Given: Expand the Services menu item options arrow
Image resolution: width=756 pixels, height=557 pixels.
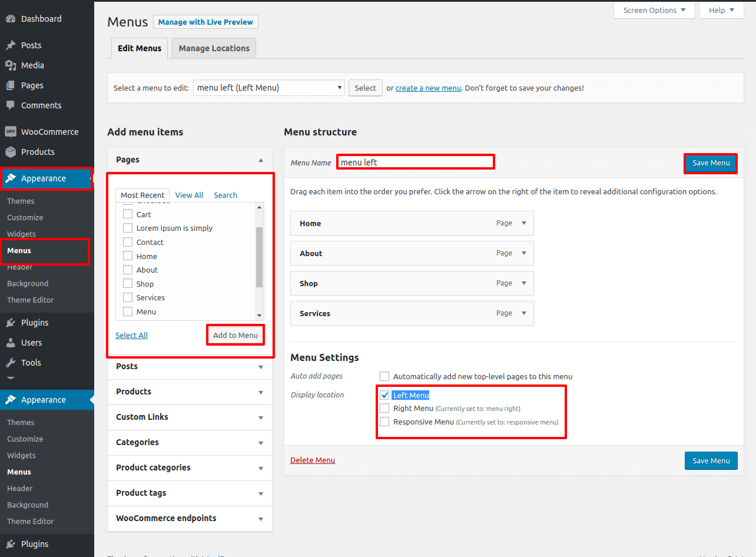Looking at the screenshot, I should pyautogui.click(x=524, y=313).
